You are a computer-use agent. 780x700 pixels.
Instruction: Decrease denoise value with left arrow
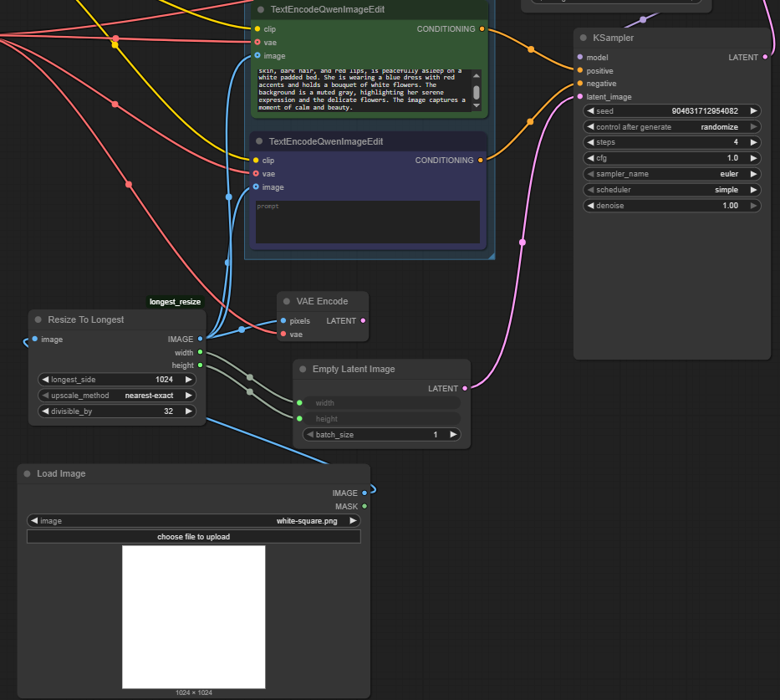pos(590,206)
